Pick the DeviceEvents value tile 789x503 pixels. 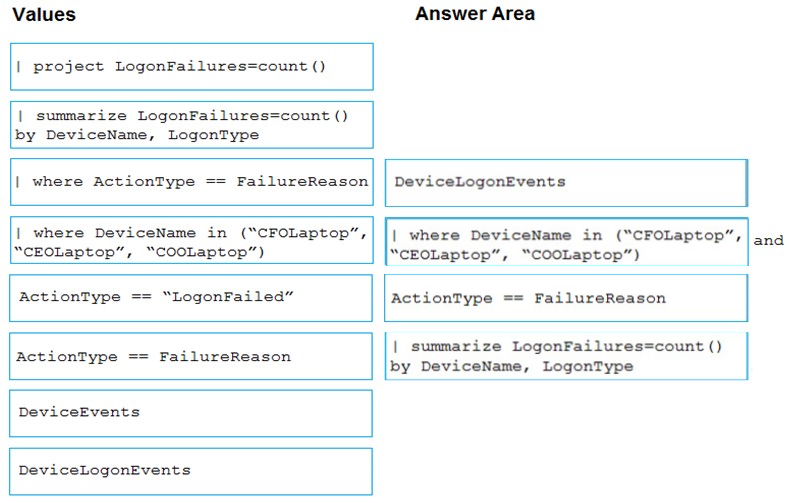coord(192,412)
